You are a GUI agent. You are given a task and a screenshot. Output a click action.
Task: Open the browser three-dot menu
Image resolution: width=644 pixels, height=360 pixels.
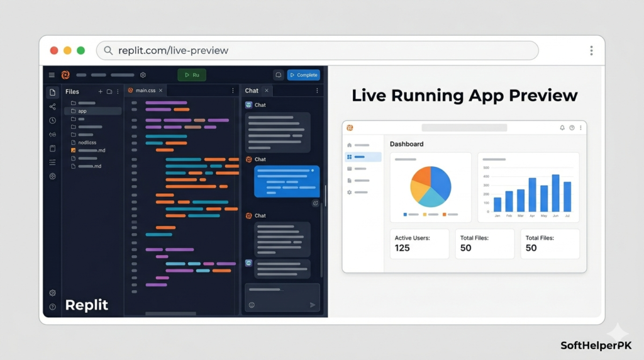pyautogui.click(x=591, y=50)
